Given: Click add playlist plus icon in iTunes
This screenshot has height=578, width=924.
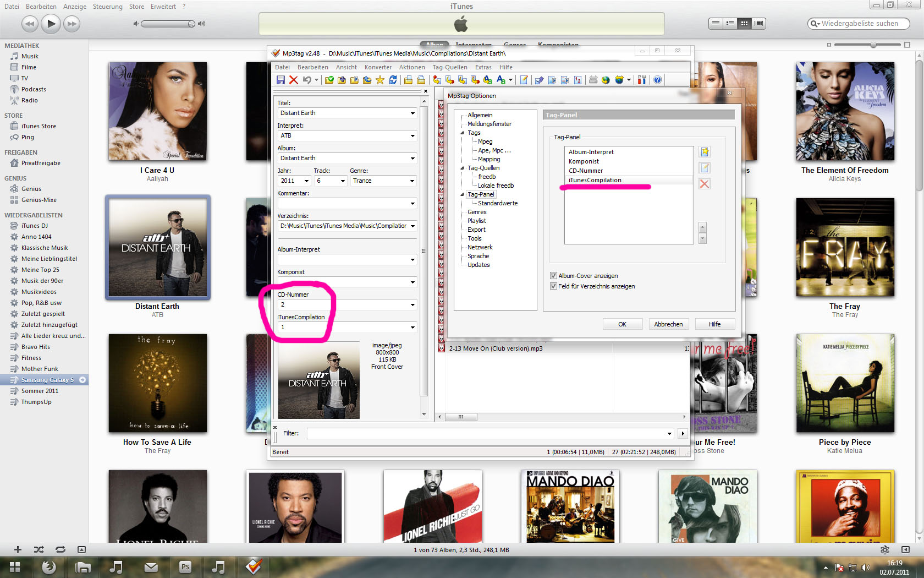Looking at the screenshot, I should click(18, 549).
